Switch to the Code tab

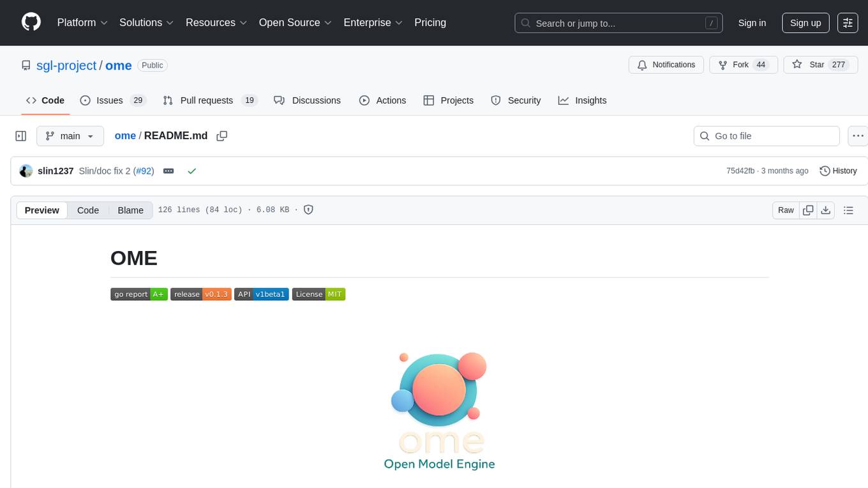click(45, 100)
